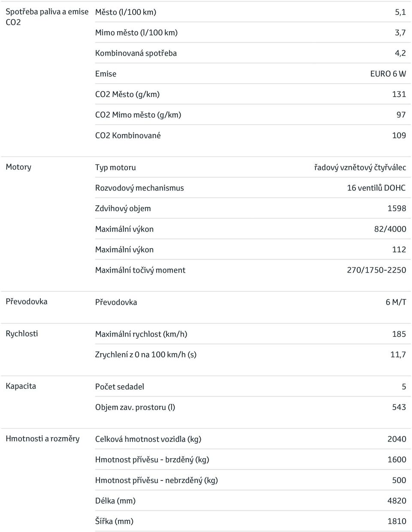The image size is (412, 532).
Task: Click the EURO 6 W emission value
Action: click(x=388, y=74)
